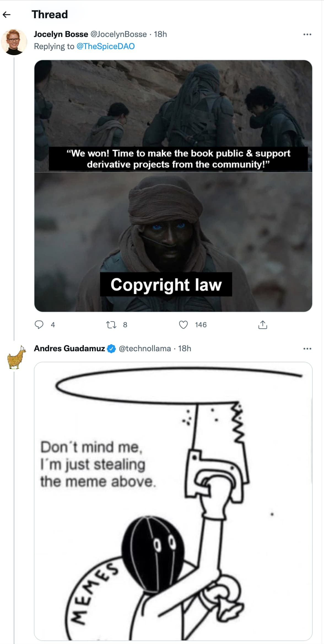Open more options on Jocelyn Bosse's tweet
This screenshot has width=324, height=644.
click(x=307, y=34)
